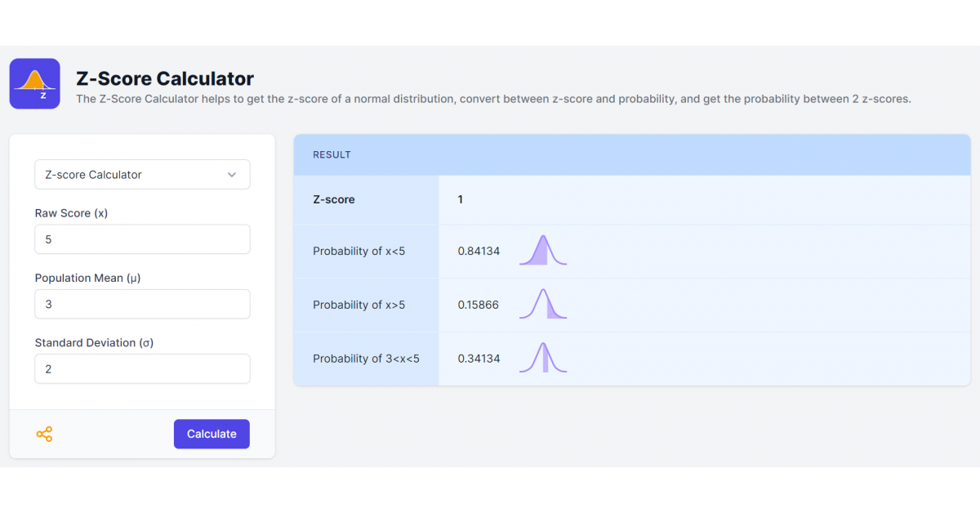980x513 pixels.
Task: Click the Probability of x>5 label
Action: pyautogui.click(x=359, y=305)
